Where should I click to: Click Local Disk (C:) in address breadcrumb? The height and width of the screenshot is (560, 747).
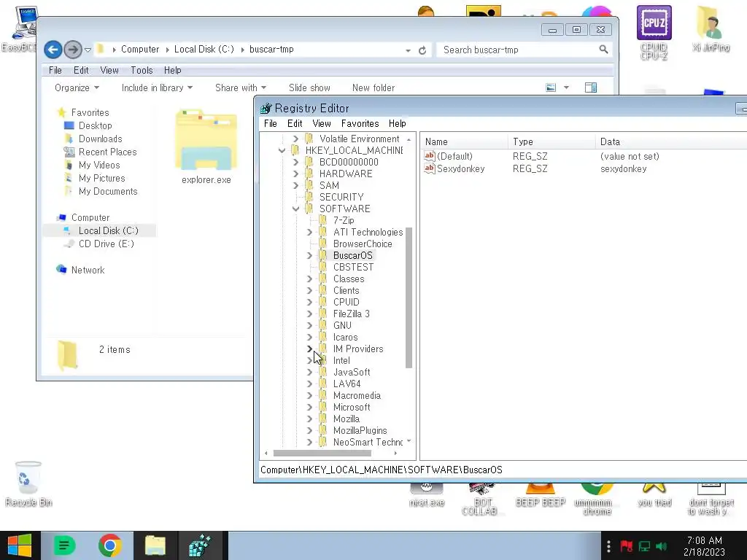point(204,49)
